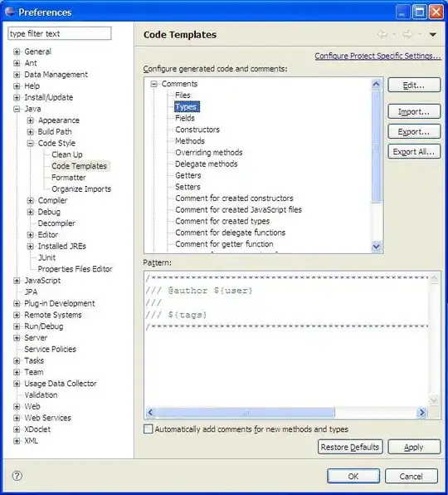Expand the Debug node under Java
The width and height of the screenshot is (448, 495).
[30, 212]
